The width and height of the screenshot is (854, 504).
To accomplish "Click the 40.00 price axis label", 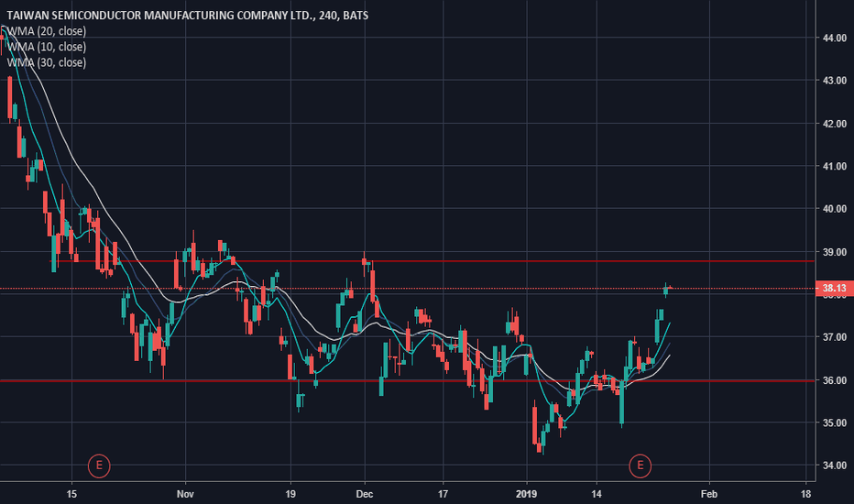I will 835,209.
